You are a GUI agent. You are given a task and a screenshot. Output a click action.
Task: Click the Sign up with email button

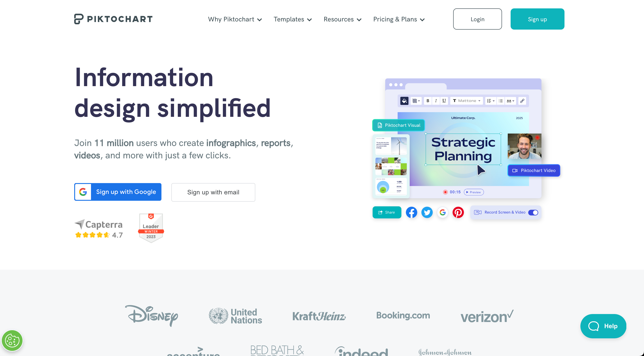click(213, 192)
